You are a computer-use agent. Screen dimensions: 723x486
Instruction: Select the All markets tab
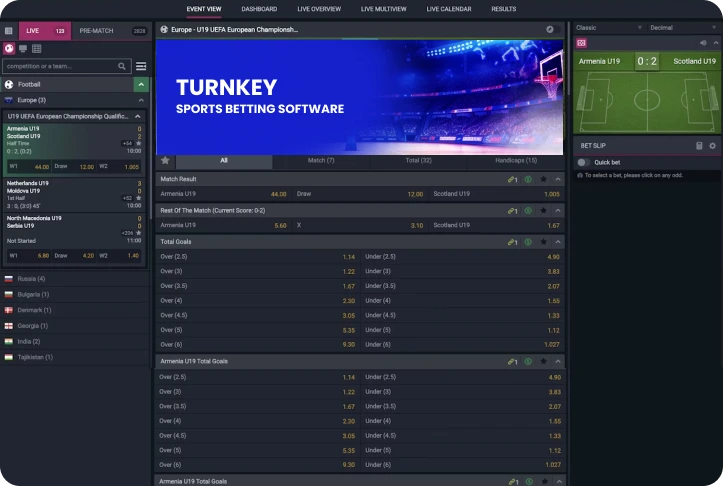pos(224,161)
